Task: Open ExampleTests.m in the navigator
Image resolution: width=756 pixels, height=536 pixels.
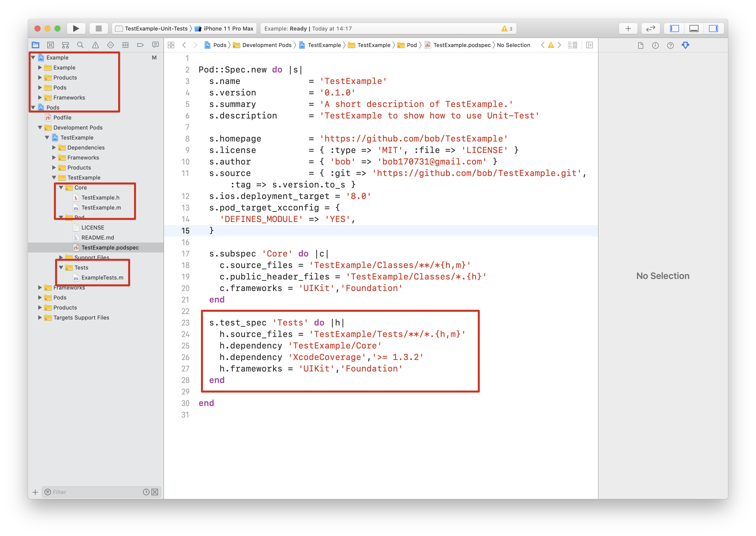Action: pos(102,277)
